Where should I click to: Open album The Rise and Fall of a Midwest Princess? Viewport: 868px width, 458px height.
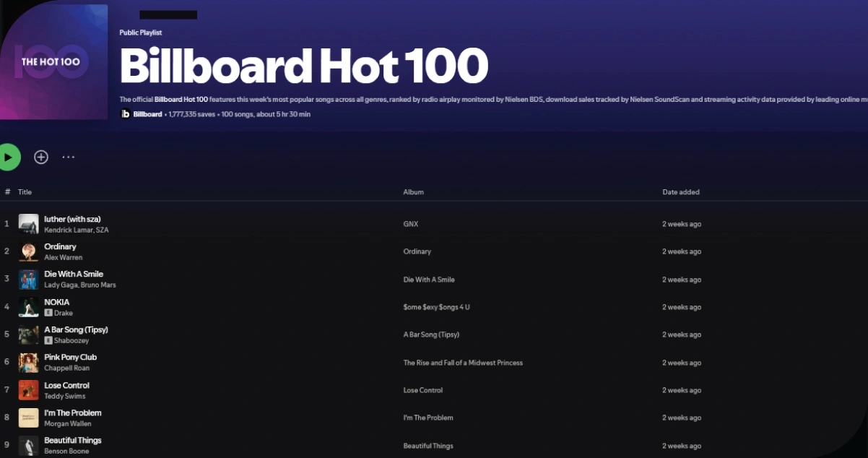click(462, 363)
